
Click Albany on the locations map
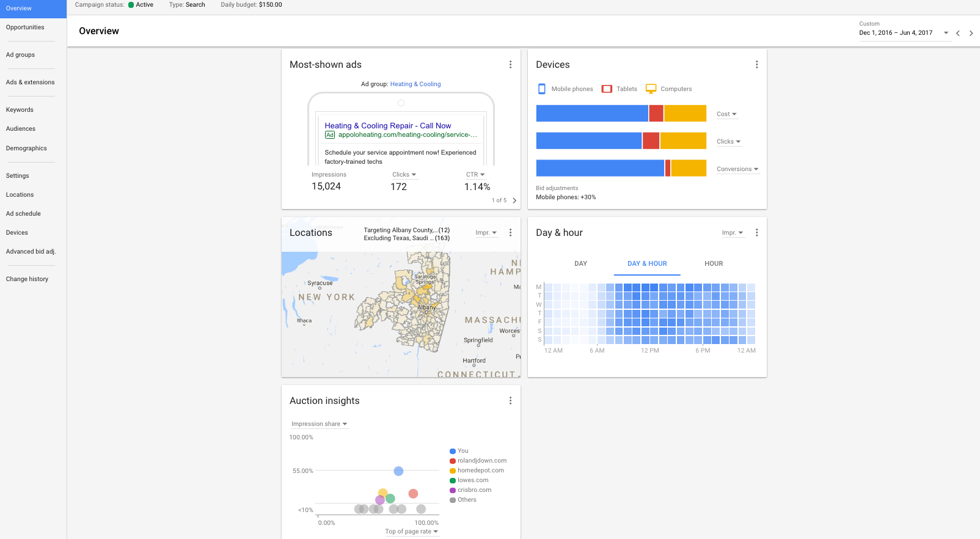pyautogui.click(x=426, y=307)
